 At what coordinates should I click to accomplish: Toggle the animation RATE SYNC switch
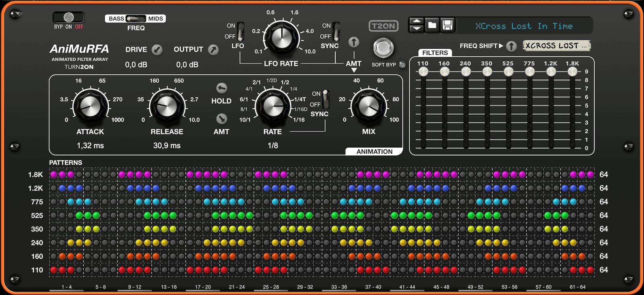[x=325, y=99]
